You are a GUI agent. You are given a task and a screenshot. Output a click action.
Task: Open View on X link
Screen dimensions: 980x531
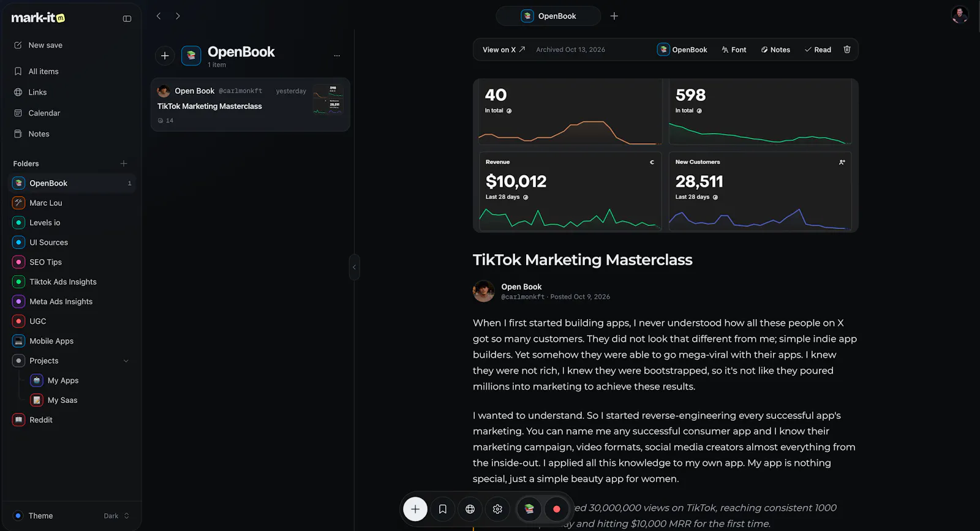tap(503, 50)
